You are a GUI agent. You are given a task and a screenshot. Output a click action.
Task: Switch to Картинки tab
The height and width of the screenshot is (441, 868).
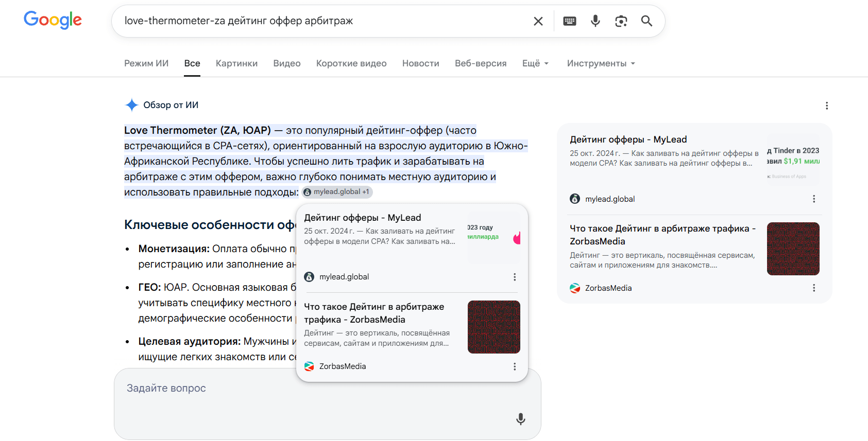[236, 63]
